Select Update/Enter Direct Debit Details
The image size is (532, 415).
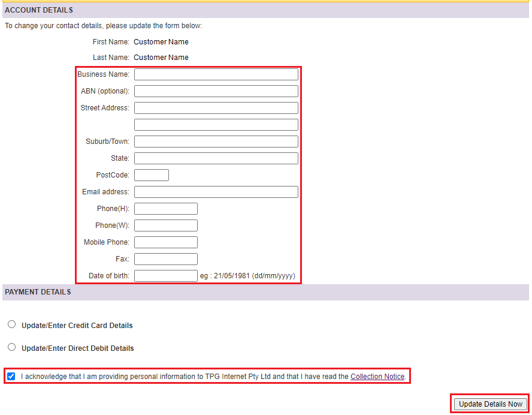coord(11,347)
